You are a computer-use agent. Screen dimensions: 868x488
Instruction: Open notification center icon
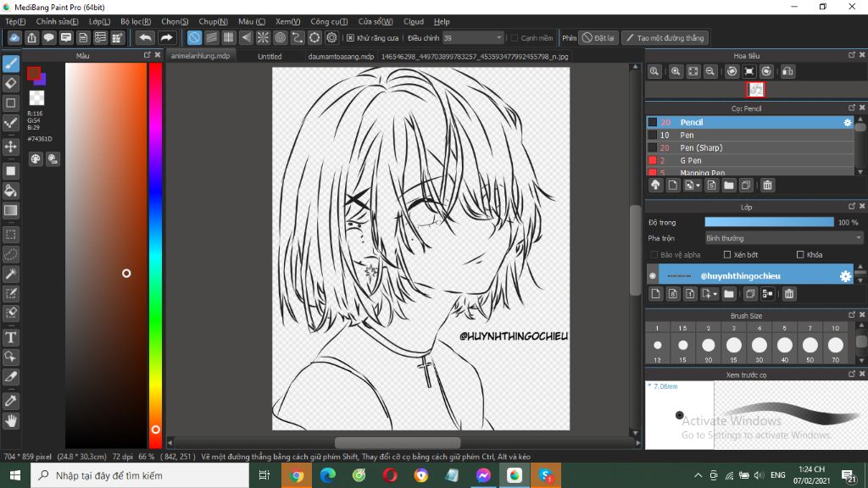(849, 475)
